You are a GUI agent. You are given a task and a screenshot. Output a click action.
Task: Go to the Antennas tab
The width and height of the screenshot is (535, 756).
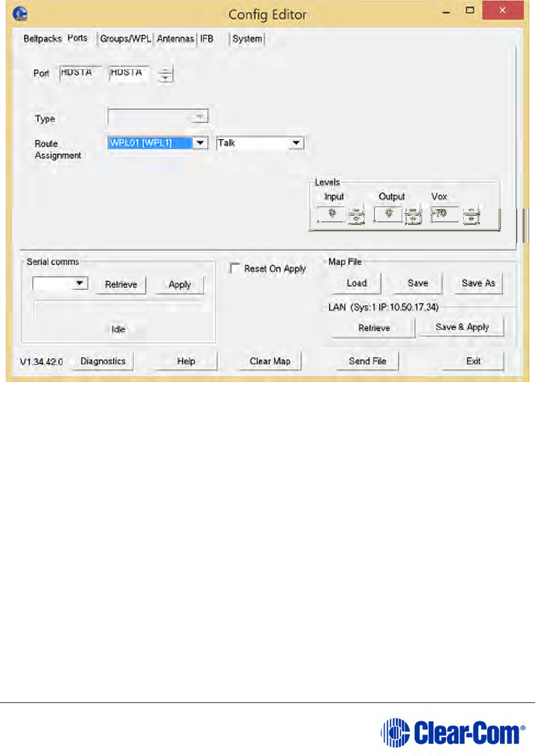(175, 39)
